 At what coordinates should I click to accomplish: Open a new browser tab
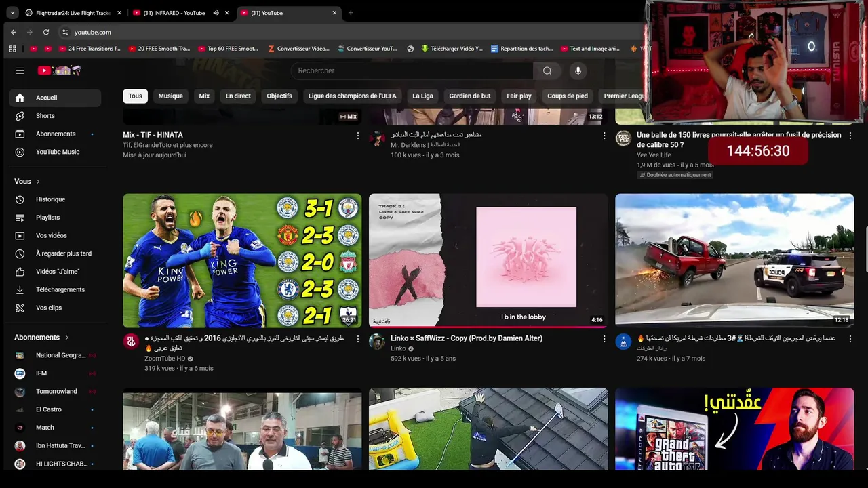pyautogui.click(x=351, y=13)
